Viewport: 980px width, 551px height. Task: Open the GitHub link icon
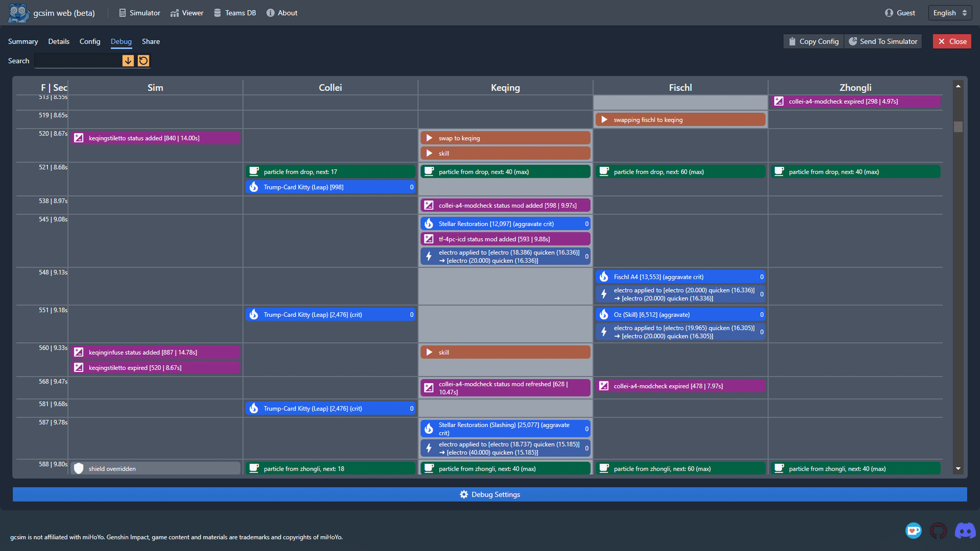tap(938, 531)
